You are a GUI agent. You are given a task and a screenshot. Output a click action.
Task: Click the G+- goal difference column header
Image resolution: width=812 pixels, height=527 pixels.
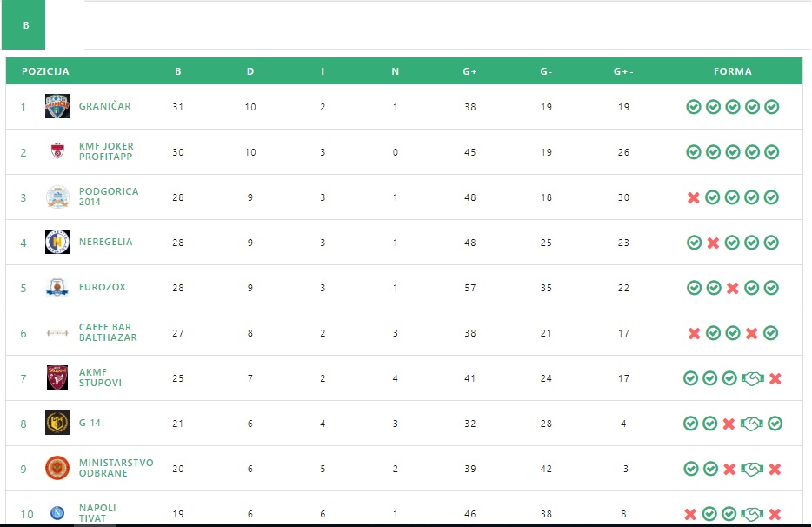point(622,71)
